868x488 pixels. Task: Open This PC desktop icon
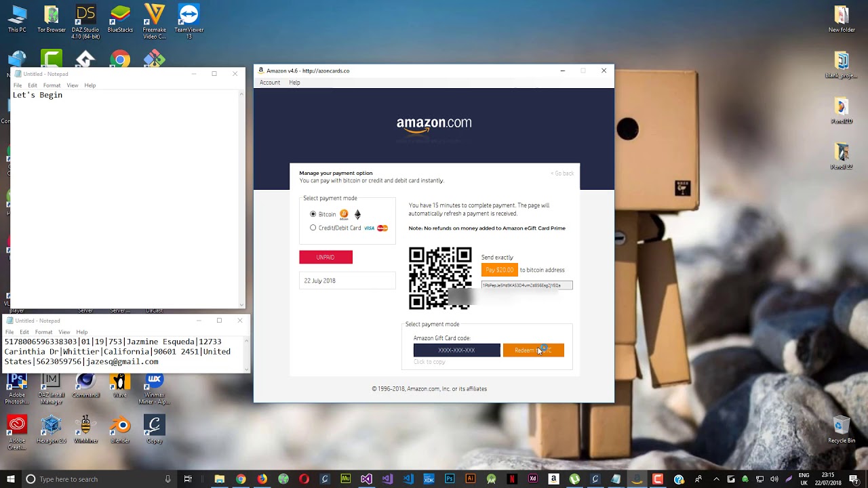point(17,19)
